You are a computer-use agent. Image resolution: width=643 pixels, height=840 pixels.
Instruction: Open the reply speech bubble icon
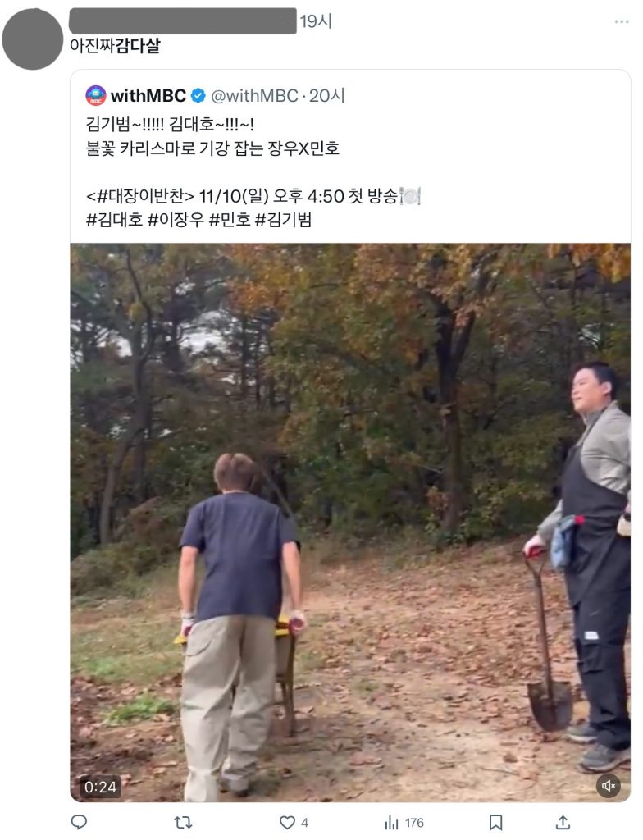pyautogui.click(x=79, y=822)
